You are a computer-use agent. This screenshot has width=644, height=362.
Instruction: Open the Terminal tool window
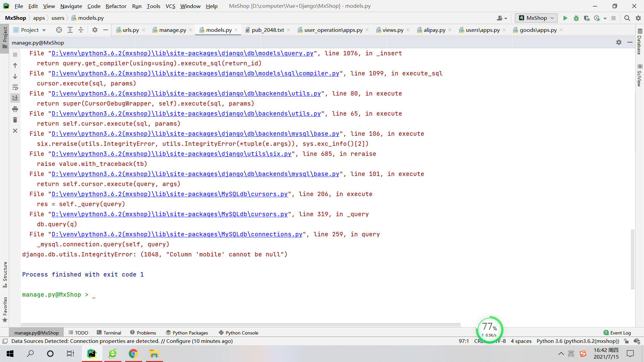click(109, 333)
